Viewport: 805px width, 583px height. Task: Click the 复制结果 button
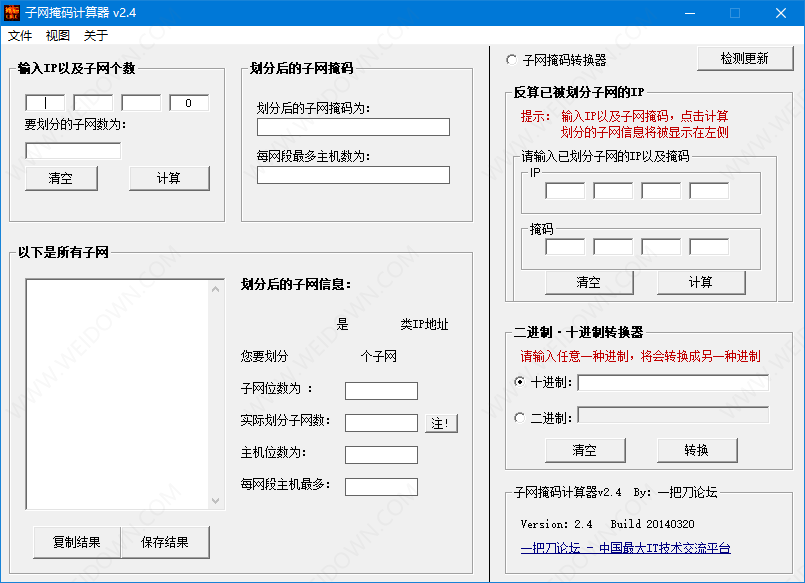[x=77, y=542]
